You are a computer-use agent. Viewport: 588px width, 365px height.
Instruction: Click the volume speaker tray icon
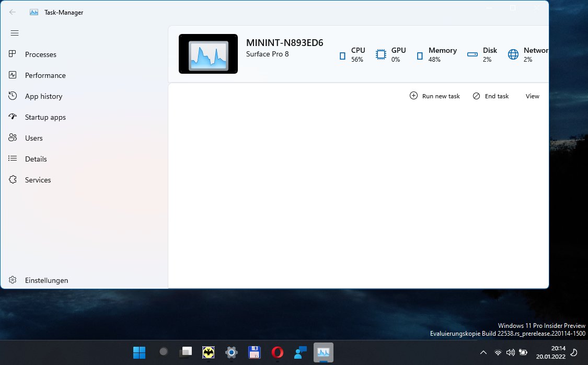510,352
